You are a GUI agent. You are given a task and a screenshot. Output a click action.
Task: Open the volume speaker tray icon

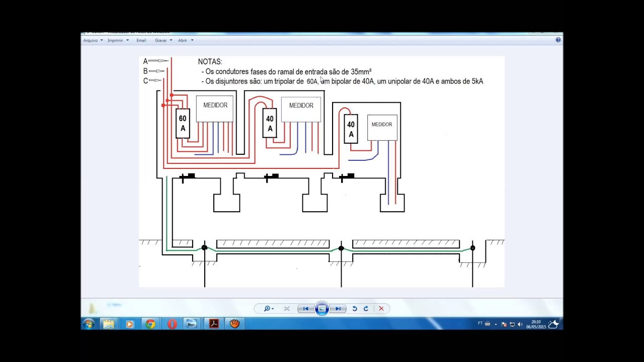[520, 324]
